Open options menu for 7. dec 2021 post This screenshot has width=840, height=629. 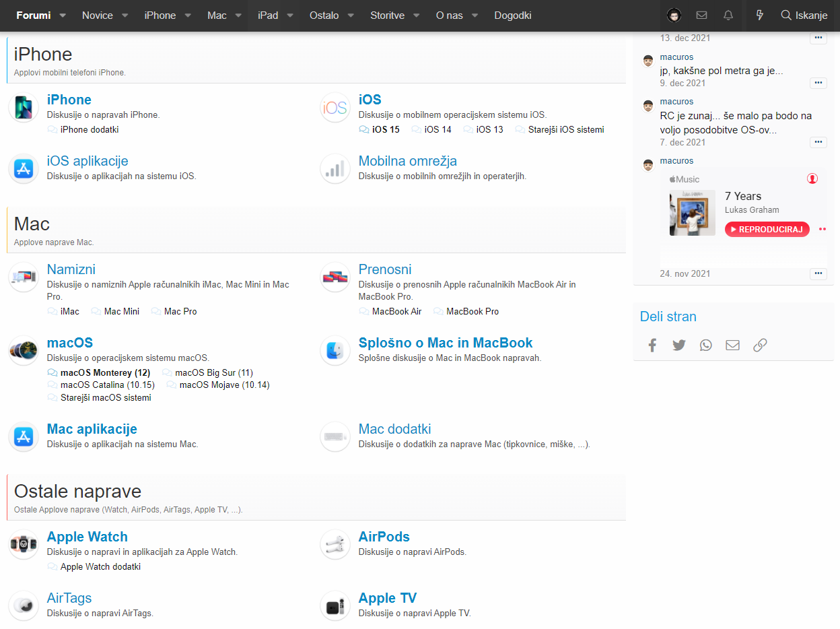[818, 142]
